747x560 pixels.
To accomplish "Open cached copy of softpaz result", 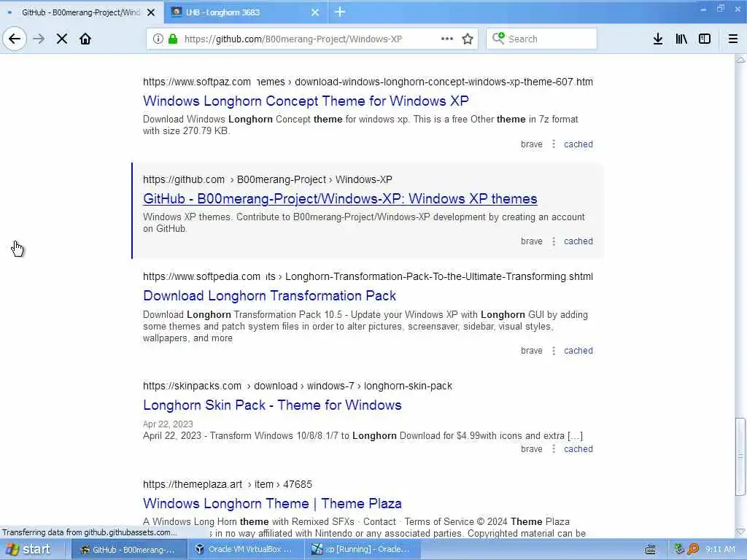I will (578, 144).
